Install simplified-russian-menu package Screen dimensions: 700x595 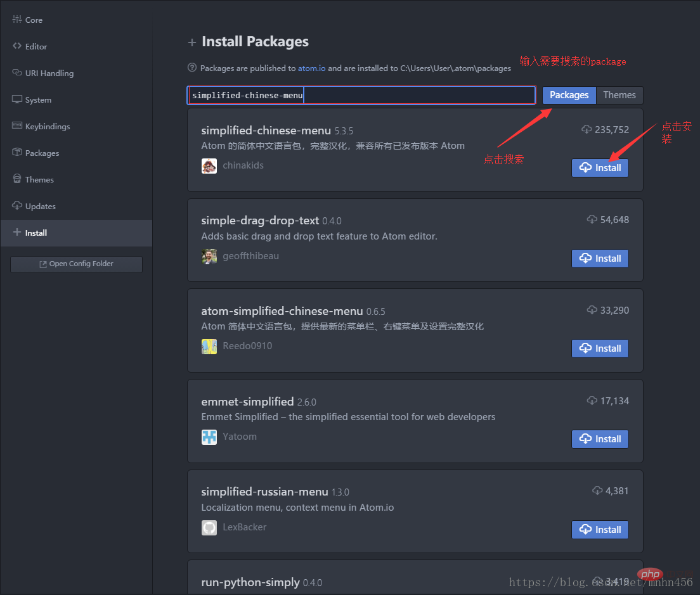pos(600,530)
